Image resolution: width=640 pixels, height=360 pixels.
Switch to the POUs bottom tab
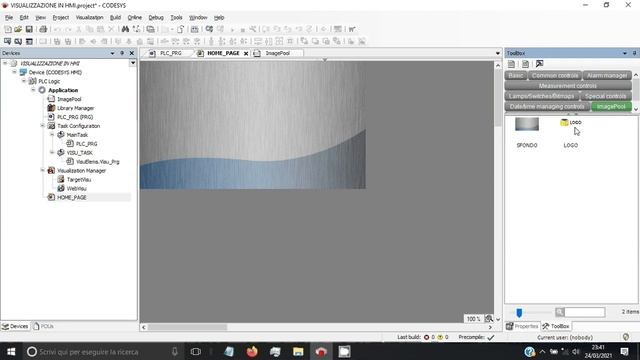click(43, 326)
